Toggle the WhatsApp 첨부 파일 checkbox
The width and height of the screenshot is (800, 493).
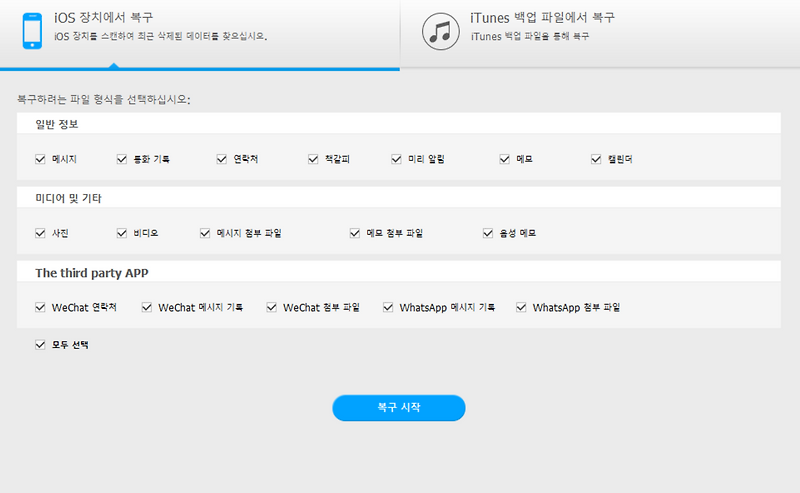coord(521,307)
